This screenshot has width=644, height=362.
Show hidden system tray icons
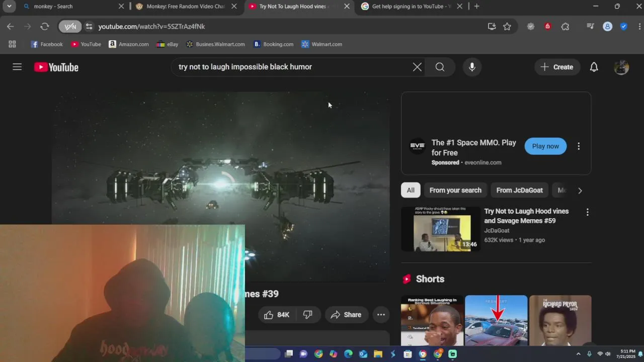point(578,354)
